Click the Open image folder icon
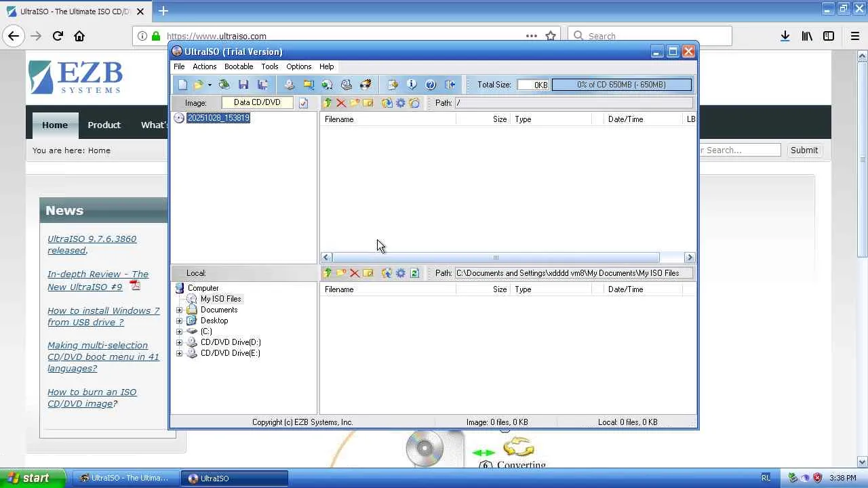Screen dimensions: 868x488 198,85
